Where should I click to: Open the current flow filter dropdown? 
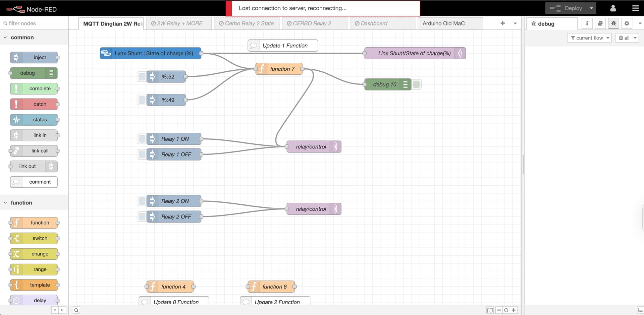click(589, 38)
